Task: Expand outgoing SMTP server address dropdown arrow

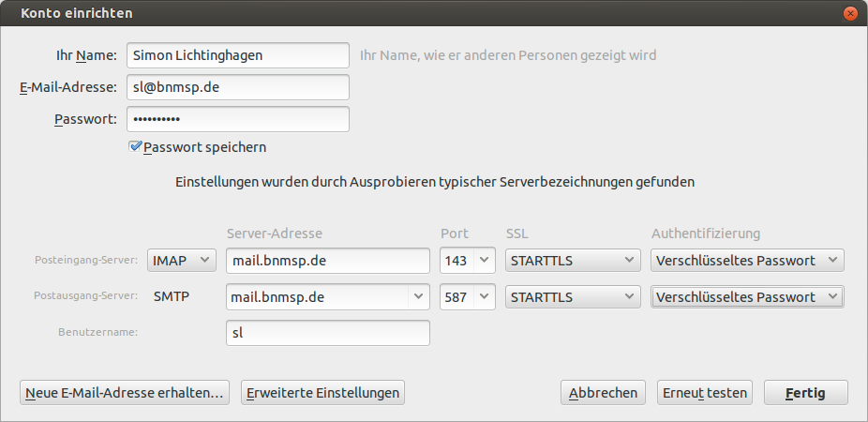Action: (417, 297)
